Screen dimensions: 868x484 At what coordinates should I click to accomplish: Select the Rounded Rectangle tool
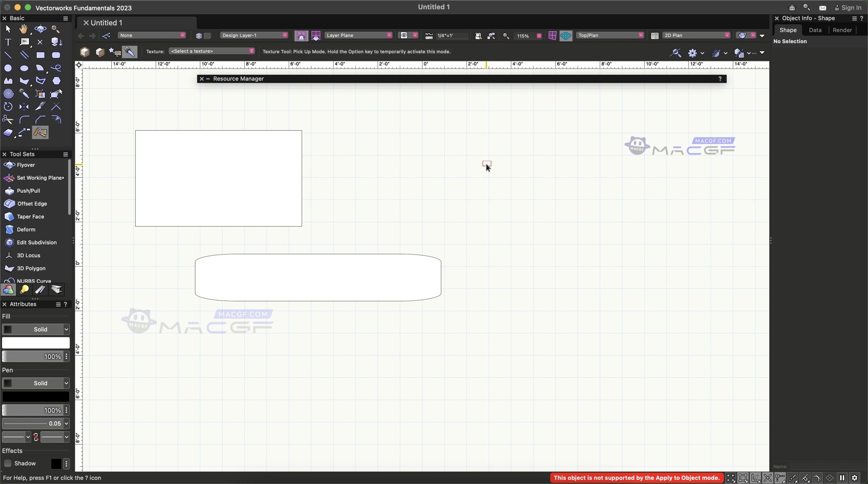(56, 55)
